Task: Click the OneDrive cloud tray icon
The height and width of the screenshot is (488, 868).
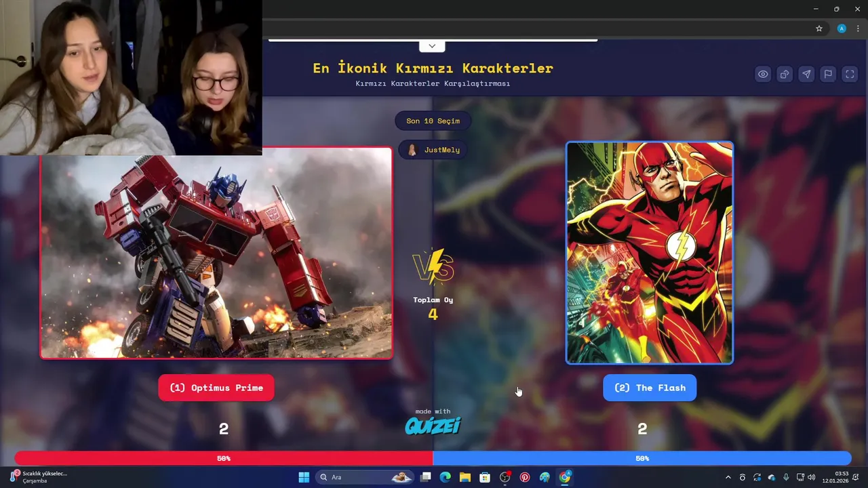Action: pyautogui.click(x=771, y=477)
